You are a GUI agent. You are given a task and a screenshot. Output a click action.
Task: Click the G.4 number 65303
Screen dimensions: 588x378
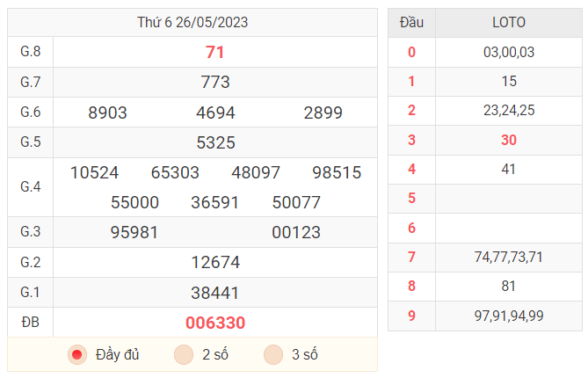click(x=175, y=172)
